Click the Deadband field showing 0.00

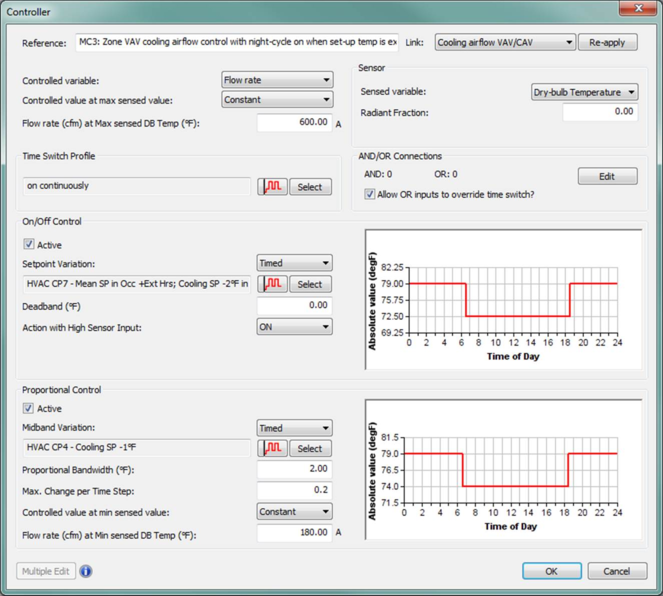coord(295,305)
